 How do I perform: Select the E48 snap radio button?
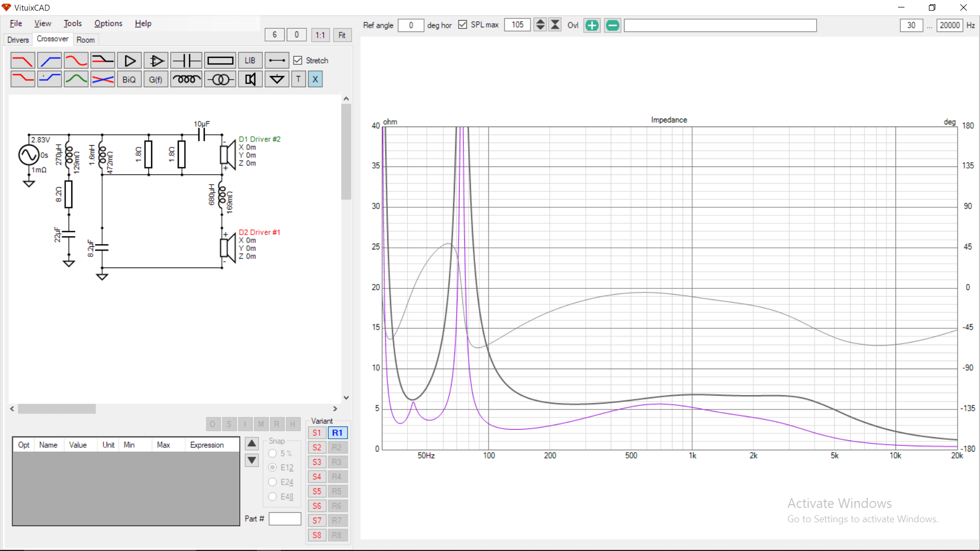pyautogui.click(x=272, y=496)
